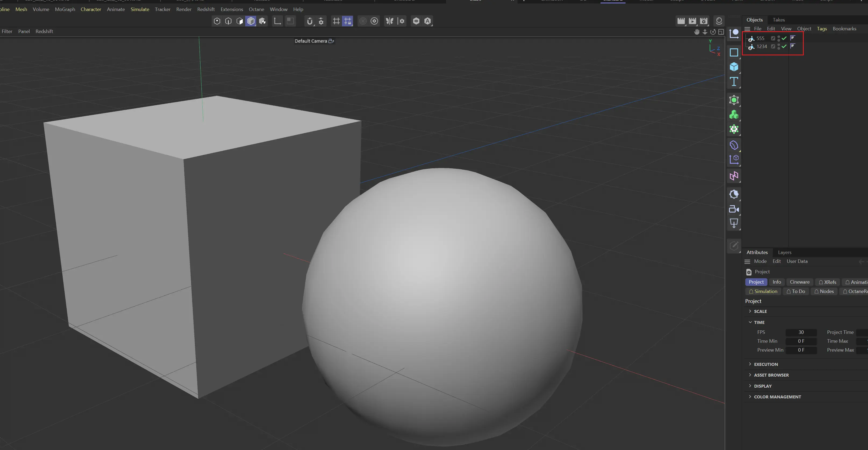The image size is (868, 450).
Task: Click the eye hexagon visibility filter icon
Action: [x=416, y=21]
